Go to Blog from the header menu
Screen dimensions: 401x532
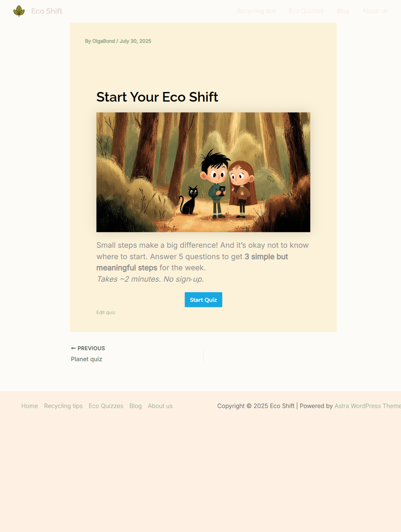click(343, 11)
